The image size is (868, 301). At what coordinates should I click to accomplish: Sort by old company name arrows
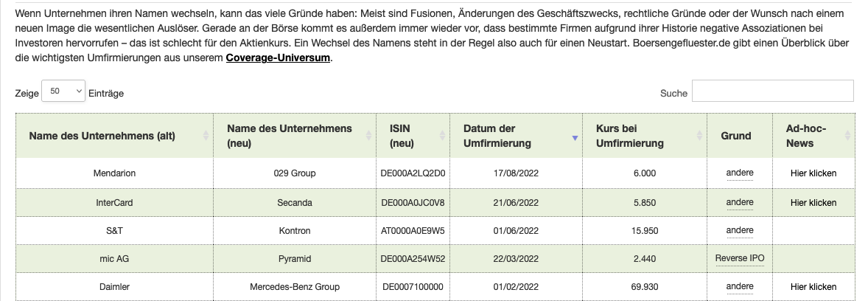pyautogui.click(x=206, y=136)
